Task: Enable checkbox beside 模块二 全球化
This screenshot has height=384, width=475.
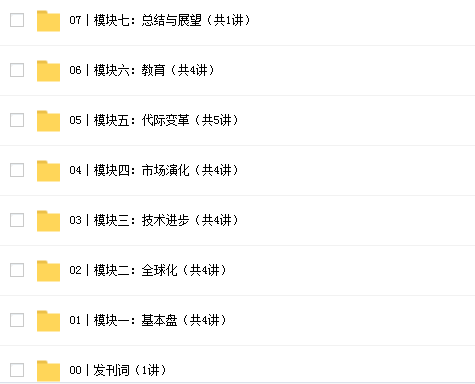Action: click(17, 270)
